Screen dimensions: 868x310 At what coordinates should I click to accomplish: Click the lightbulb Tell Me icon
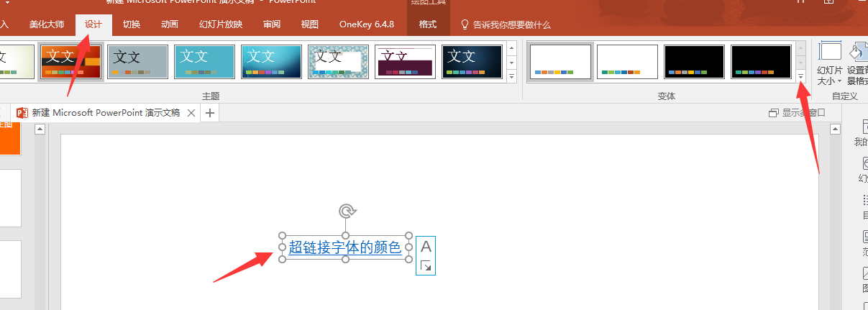(x=465, y=24)
